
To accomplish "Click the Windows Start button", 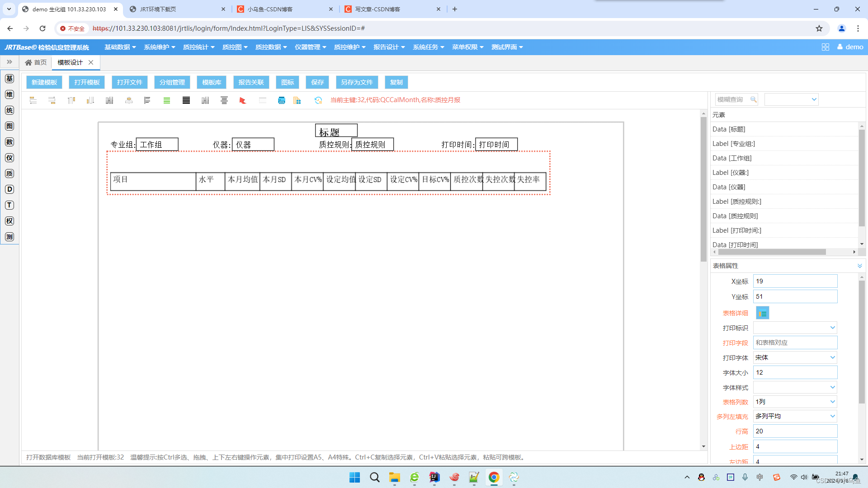I will 355,477.
